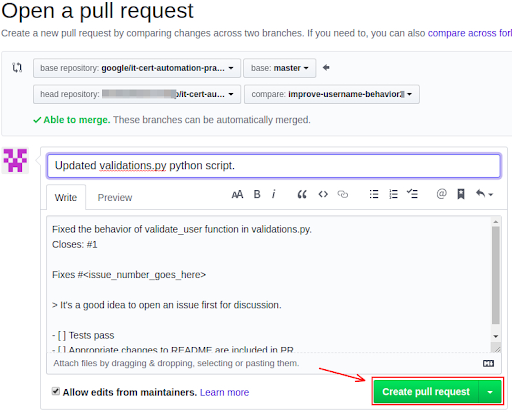Click the header text size icon
This screenshot has height=413, width=512.
tap(237, 194)
